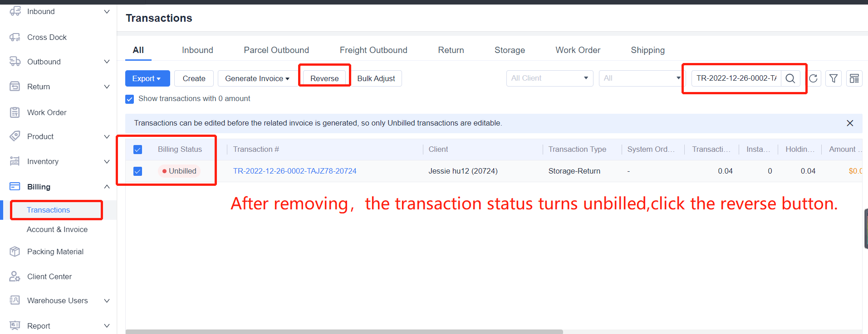Screen dimensions: 868x334
Task: Click the Billing card icon
Action: tap(15, 187)
